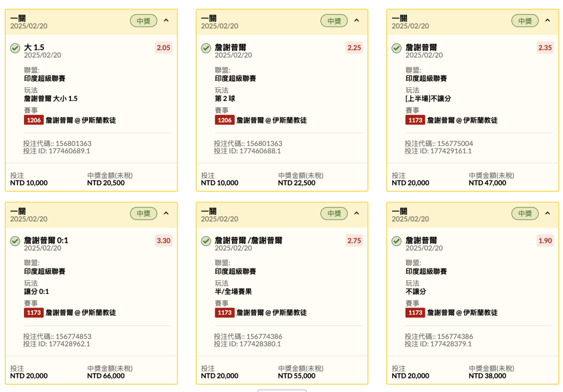
Task: Click 投注 ID: 177429161.1 text
Action: [438, 151]
